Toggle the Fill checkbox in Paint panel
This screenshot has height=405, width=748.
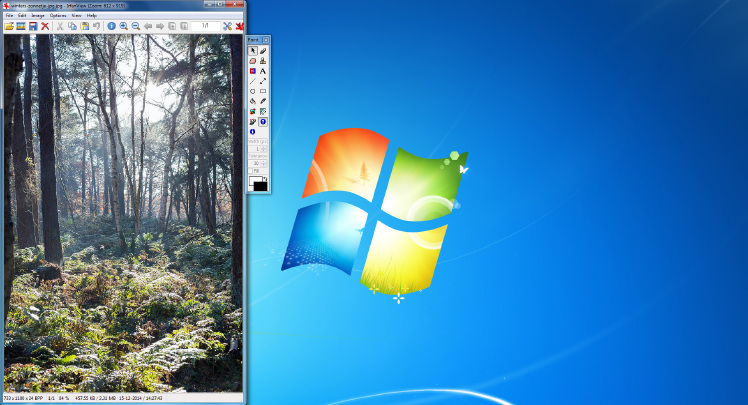[250, 171]
